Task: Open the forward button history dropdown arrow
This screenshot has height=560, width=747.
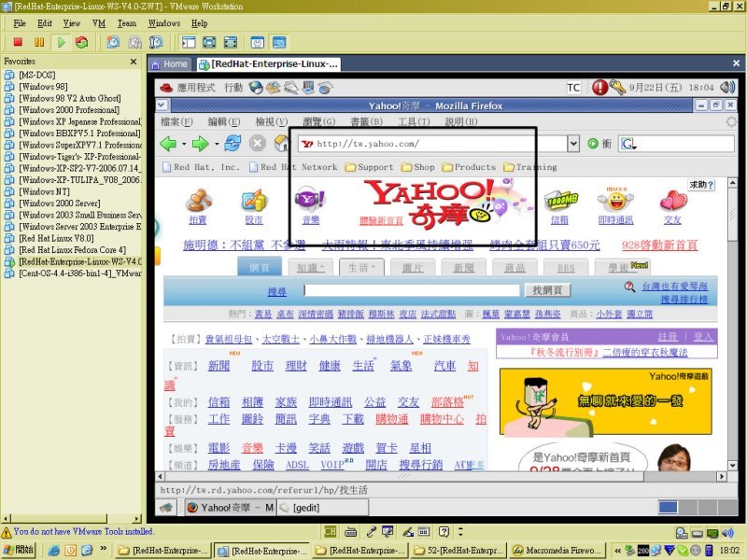Action: (x=217, y=144)
